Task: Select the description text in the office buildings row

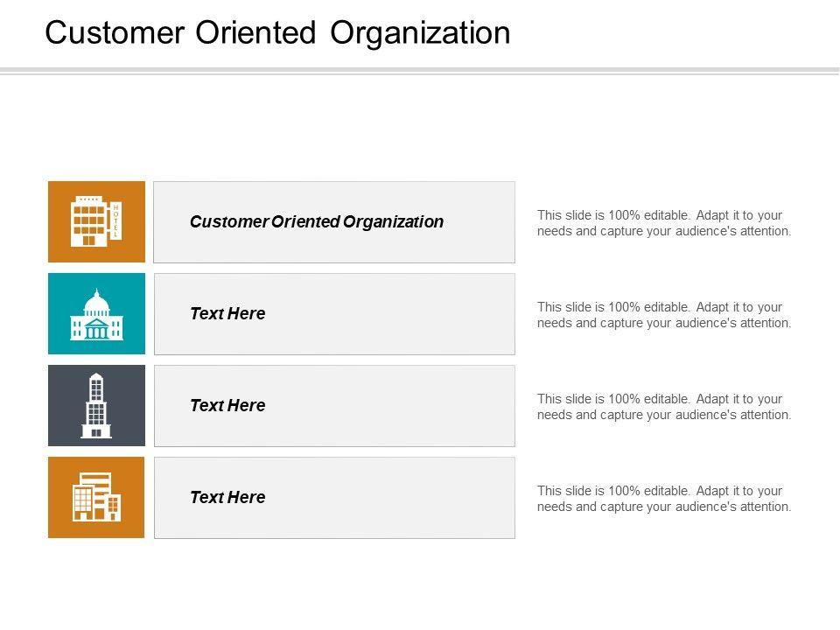Action: click(x=664, y=499)
